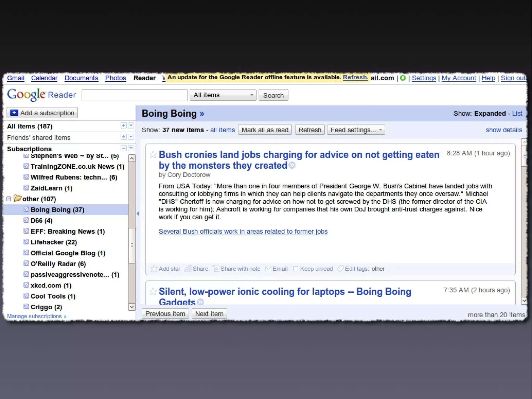
Task: Open Settings link
Action: [424, 78]
